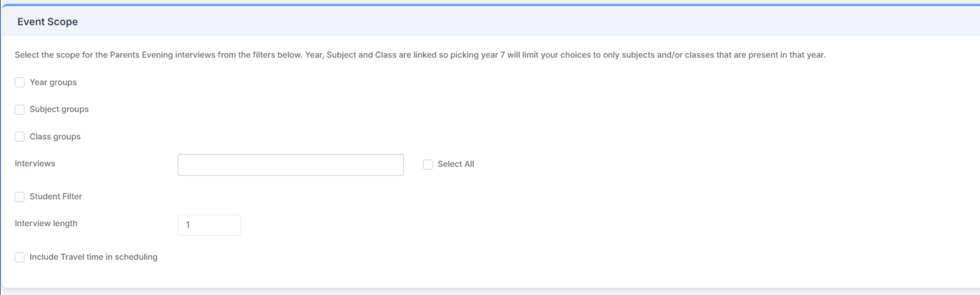Focus the Interview length number field
This screenshot has width=980, height=295.
tap(209, 225)
